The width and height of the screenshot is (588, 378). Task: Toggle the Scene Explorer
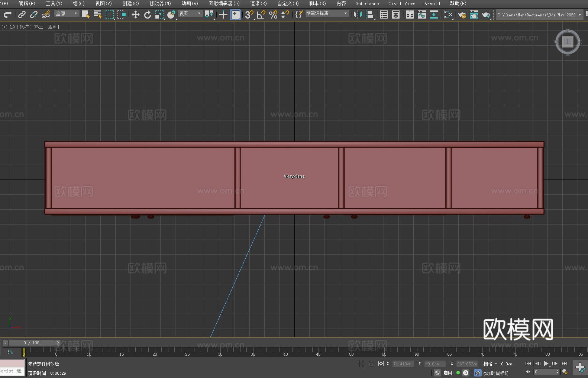pyautogui.click(x=384, y=14)
